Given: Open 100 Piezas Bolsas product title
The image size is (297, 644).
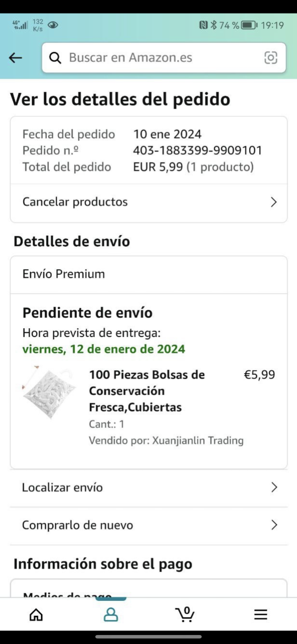Looking at the screenshot, I should [147, 391].
